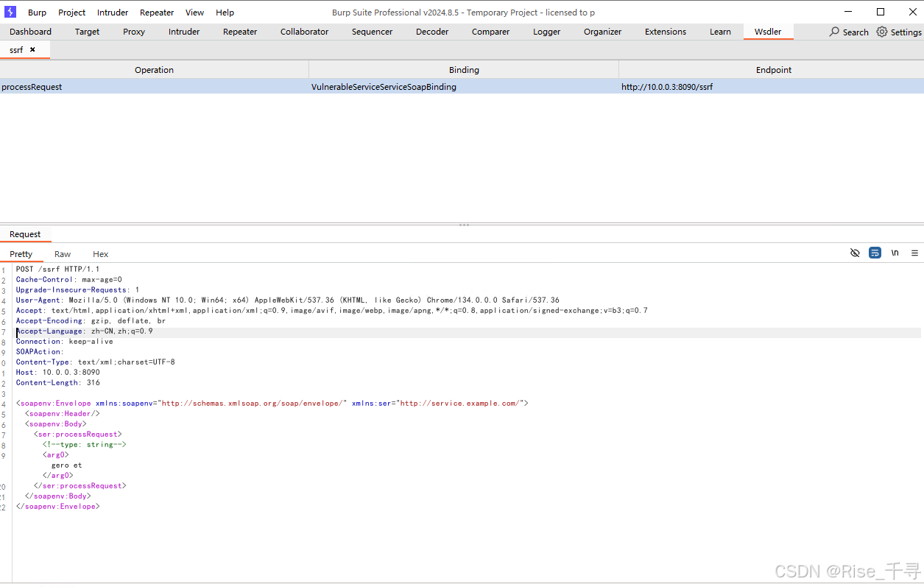924x587 pixels.
Task: Click the soapenv:Envelope opening tag
Action: [272, 404]
